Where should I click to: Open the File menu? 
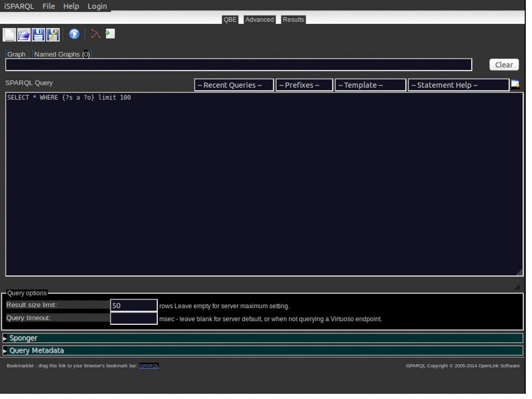tap(48, 6)
